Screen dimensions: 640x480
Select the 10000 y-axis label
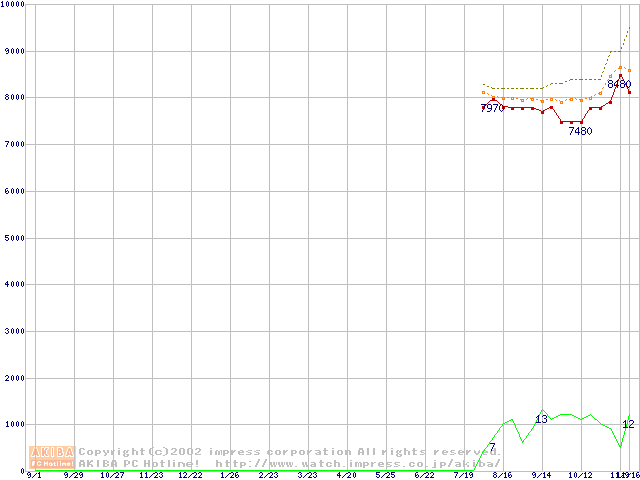tap(14, 4)
